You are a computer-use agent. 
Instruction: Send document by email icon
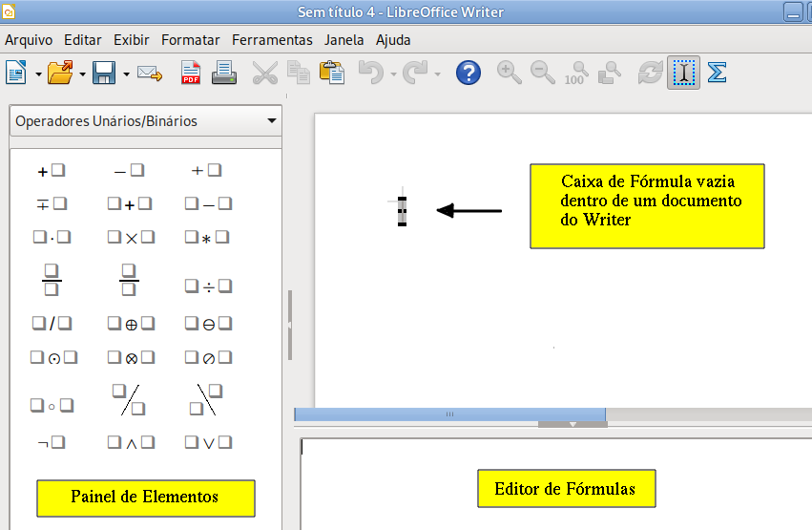(150, 73)
